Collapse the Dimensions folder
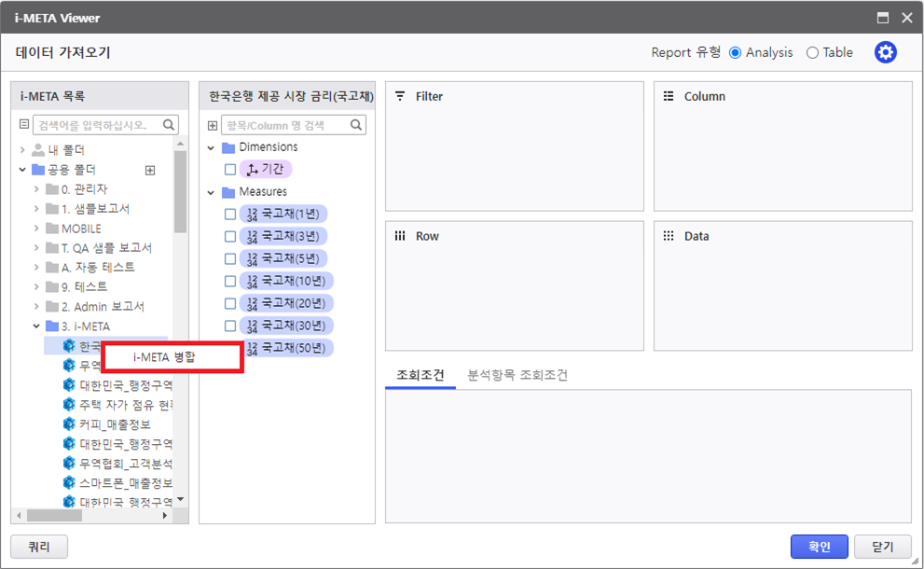 [x=212, y=147]
